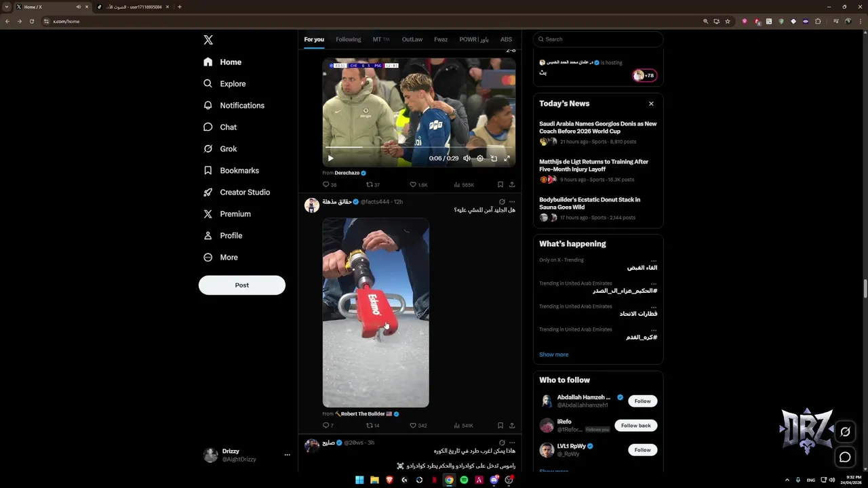Click the Search field
The image size is (868, 488).
tap(598, 39)
